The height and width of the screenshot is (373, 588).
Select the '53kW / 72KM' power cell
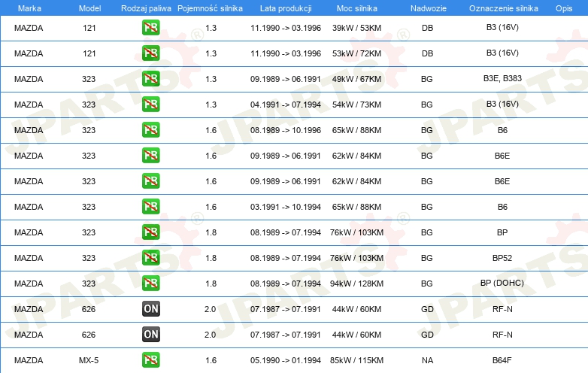point(356,53)
